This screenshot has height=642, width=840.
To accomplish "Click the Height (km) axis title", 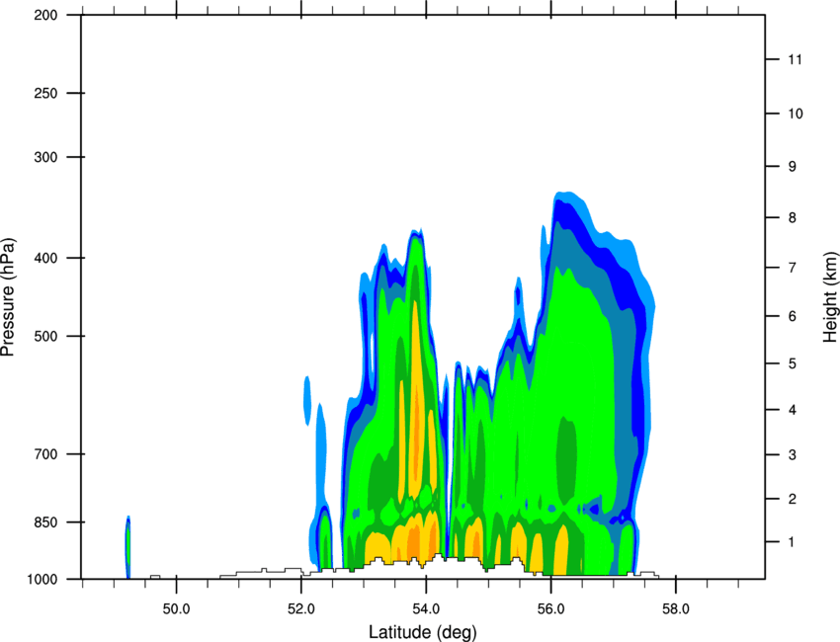I will tap(830, 296).
